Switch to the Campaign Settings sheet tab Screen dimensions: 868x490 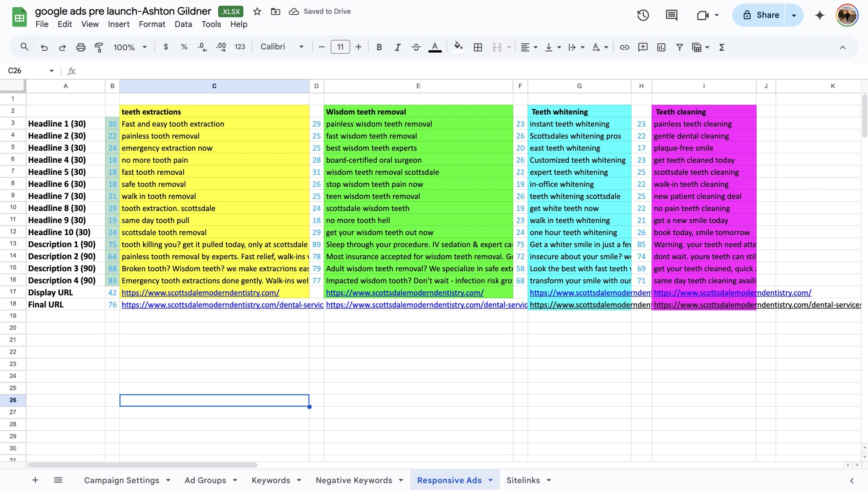(x=121, y=480)
